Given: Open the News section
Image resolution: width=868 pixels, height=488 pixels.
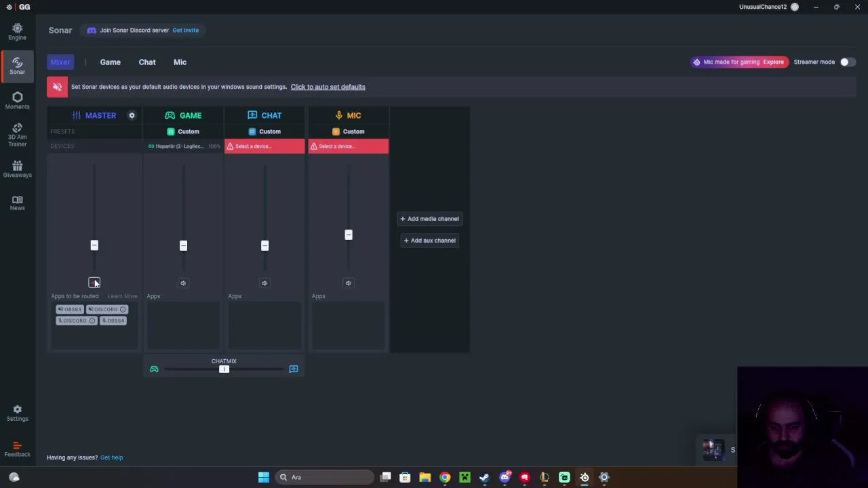Looking at the screenshot, I should click(x=17, y=203).
